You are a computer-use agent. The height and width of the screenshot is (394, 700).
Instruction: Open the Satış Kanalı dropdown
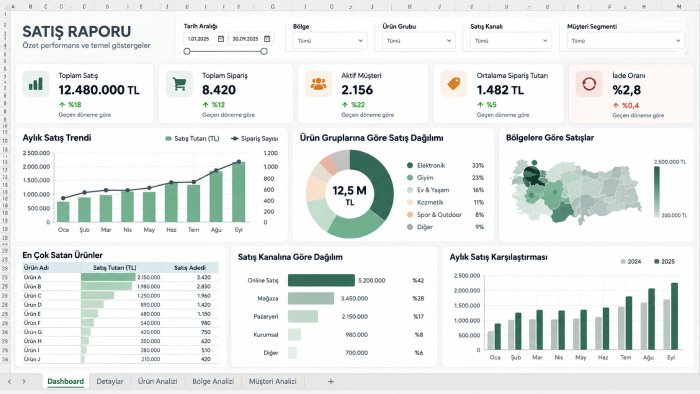click(511, 41)
